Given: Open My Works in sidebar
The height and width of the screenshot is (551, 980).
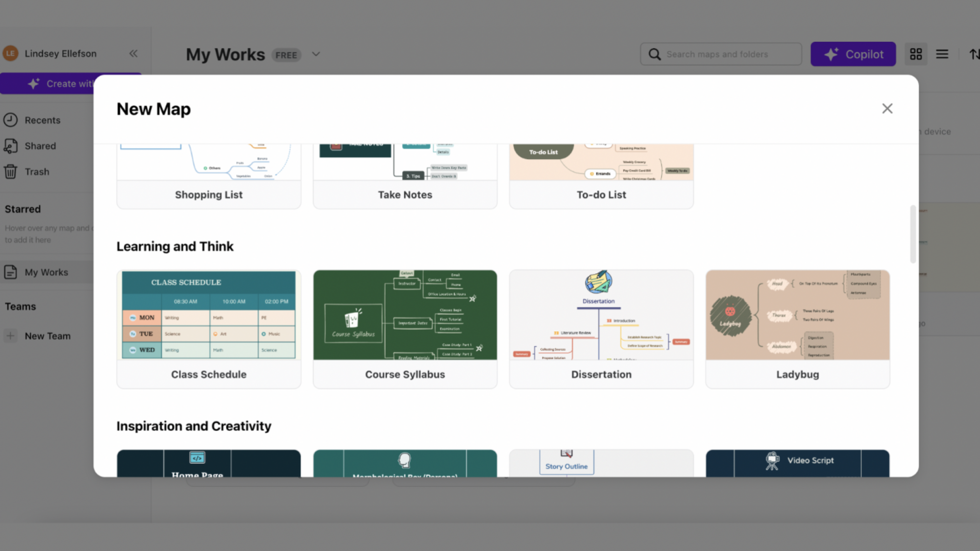Looking at the screenshot, I should [x=47, y=272].
